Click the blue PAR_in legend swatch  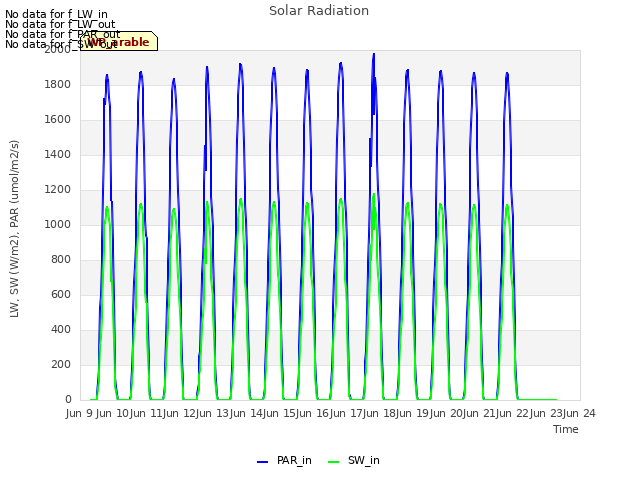click(x=262, y=462)
